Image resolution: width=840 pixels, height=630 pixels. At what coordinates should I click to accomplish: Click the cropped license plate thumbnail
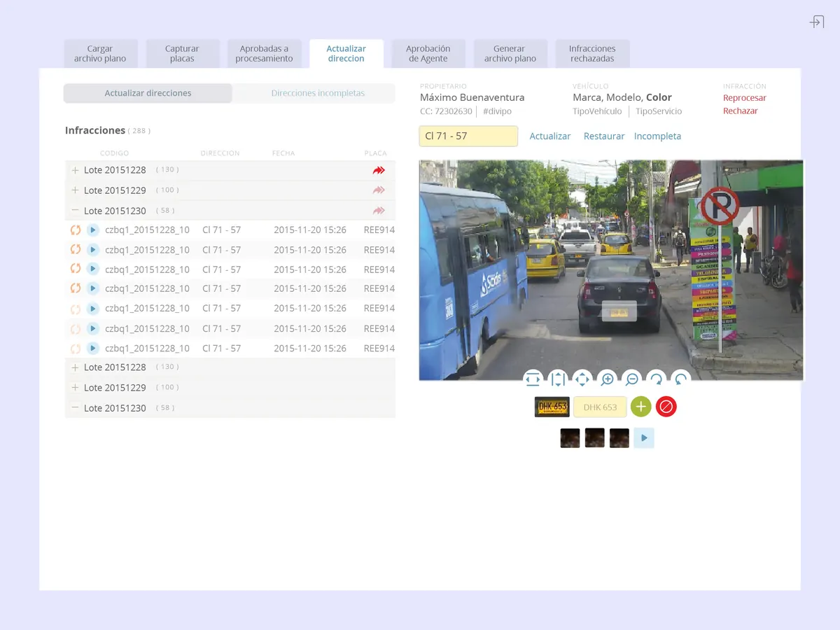[552, 407]
